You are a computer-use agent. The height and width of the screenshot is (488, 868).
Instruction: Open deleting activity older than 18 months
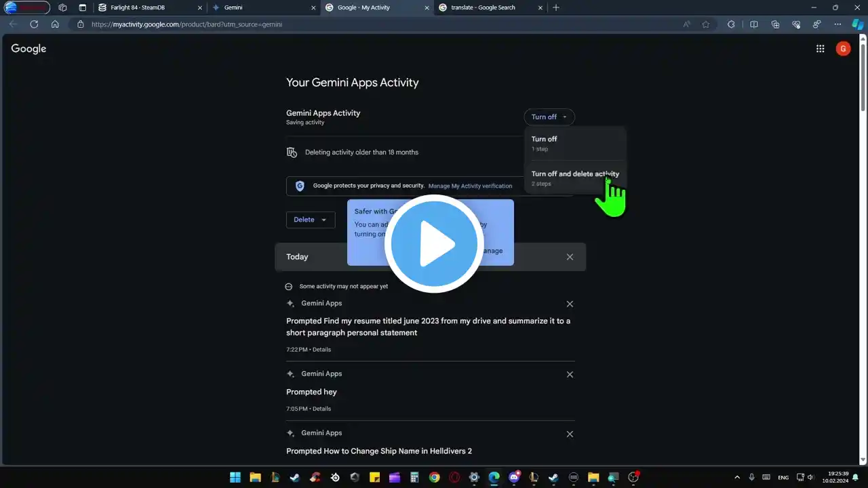[361, 152]
